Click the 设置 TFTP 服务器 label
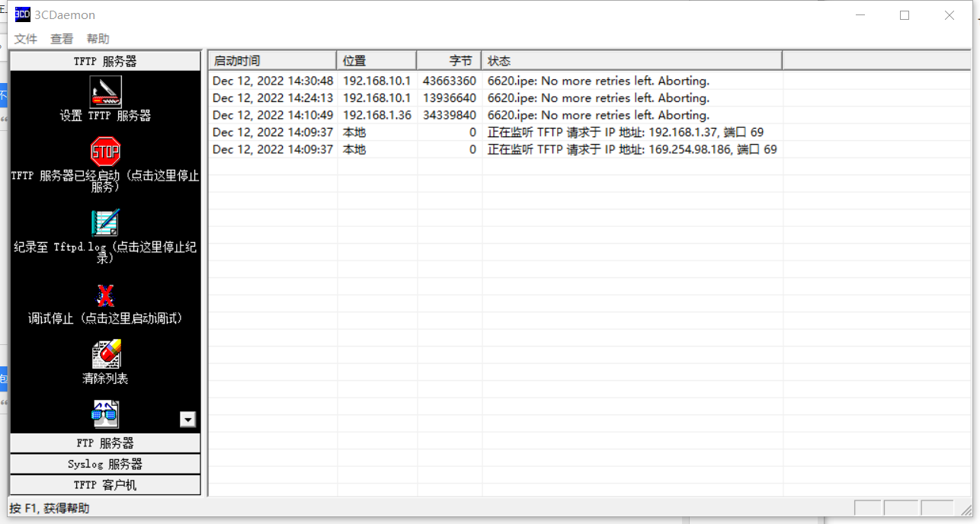 pyautogui.click(x=105, y=116)
